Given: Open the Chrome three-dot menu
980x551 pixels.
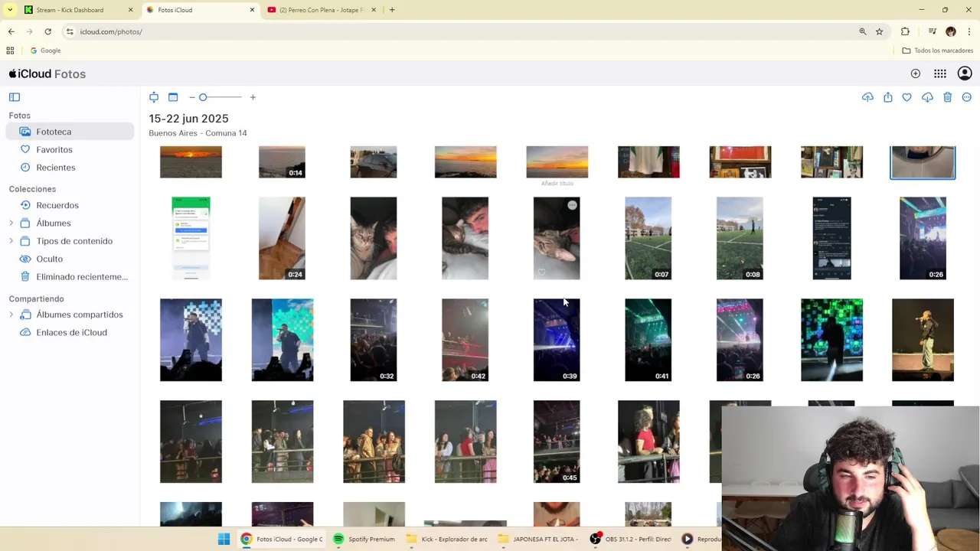Looking at the screenshot, I should coord(969,31).
